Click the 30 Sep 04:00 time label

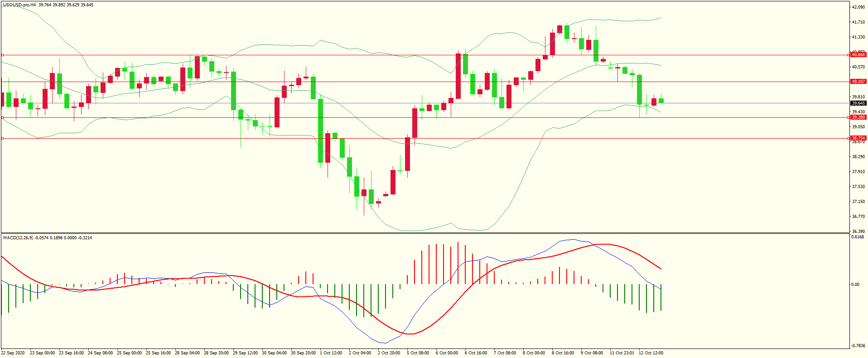[x=274, y=353]
